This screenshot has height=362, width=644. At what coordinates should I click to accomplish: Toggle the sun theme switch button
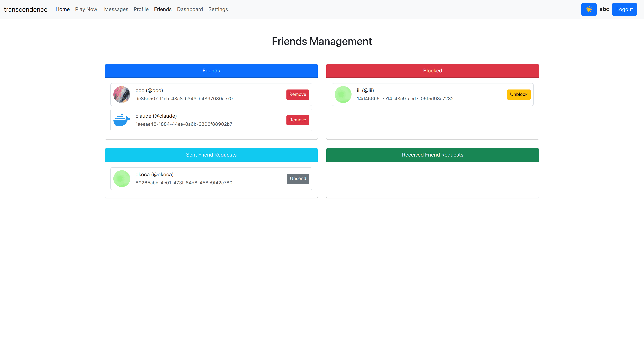pos(588,9)
